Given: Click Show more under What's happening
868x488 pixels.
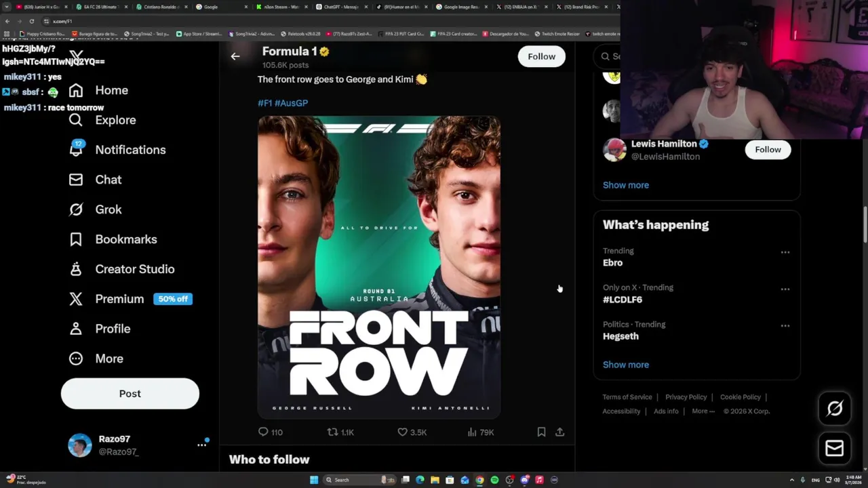Looking at the screenshot, I should coord(626,365).
